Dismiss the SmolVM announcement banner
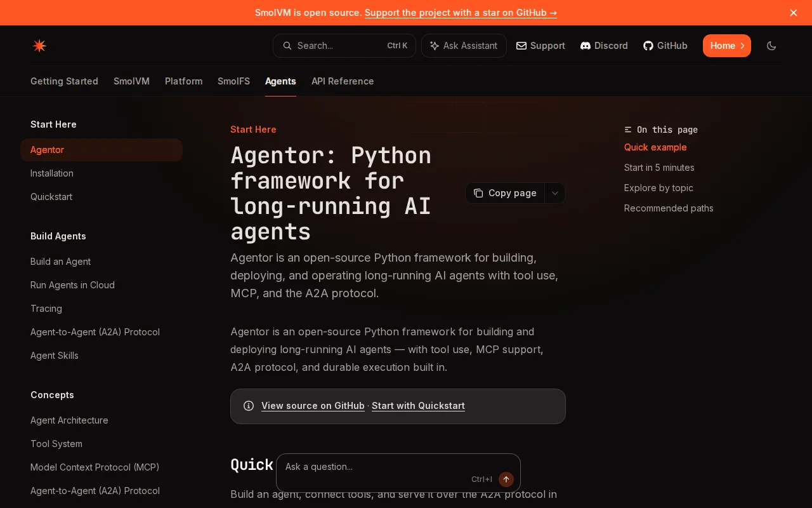This screenshot has width=812, height=508. 794,13
